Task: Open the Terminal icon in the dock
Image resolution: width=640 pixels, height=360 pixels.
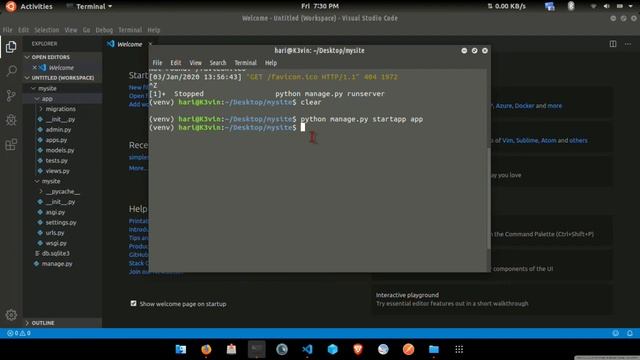Action: [257, 349]
